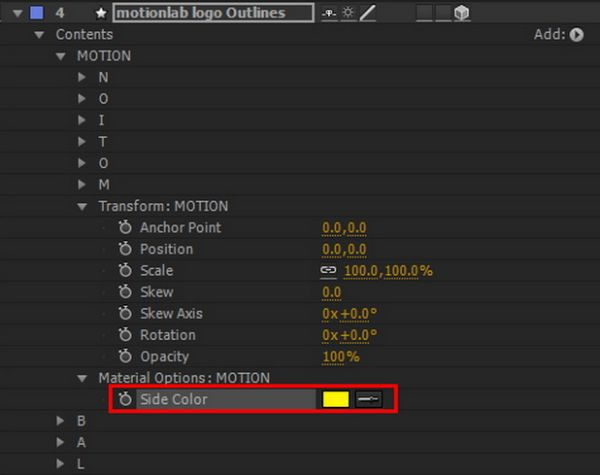The height and width of the screenshot is (475, 600).
Task: Select the Side Color property label
Action: (173, 399)
